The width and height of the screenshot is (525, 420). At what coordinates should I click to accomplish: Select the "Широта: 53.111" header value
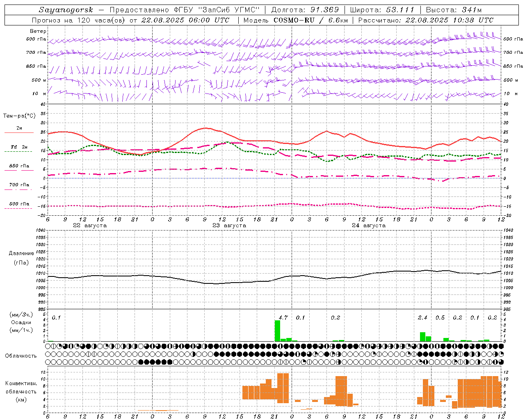pos(383,10)
